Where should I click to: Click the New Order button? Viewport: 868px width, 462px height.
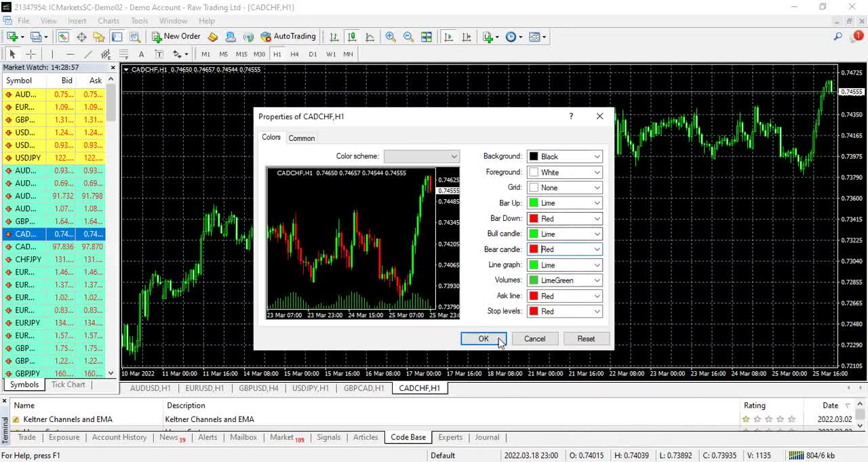point(176,37)
